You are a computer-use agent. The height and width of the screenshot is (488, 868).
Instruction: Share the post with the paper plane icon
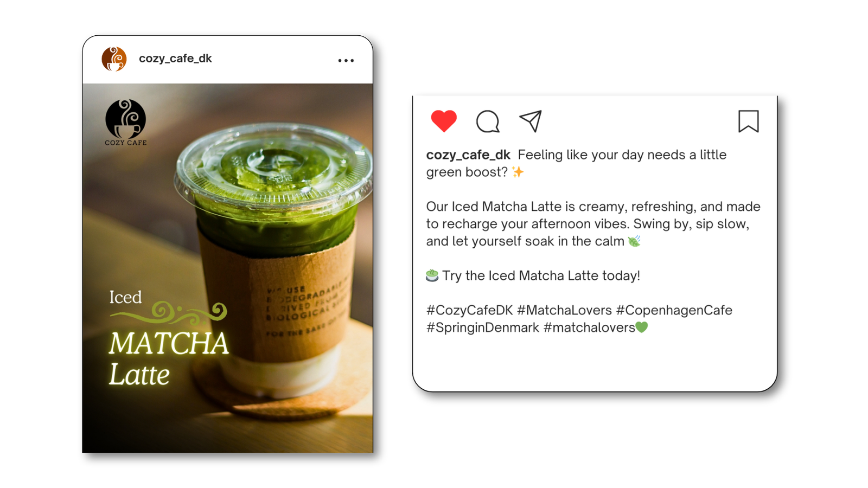[531, 121]
